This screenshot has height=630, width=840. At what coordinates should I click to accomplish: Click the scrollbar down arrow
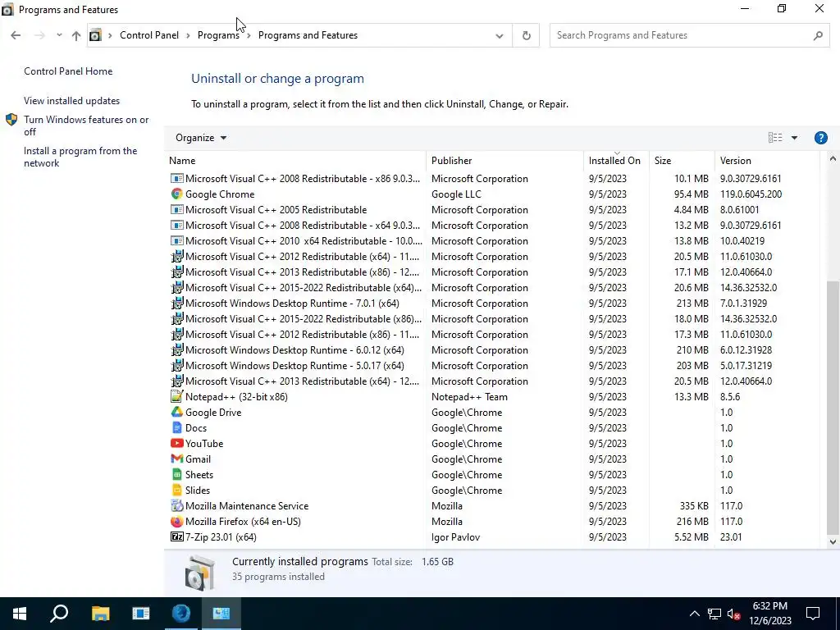coord(833,541)
